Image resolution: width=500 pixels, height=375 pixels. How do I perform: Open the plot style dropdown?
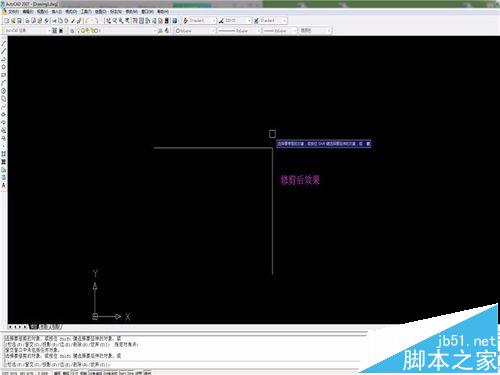point(315,31)
